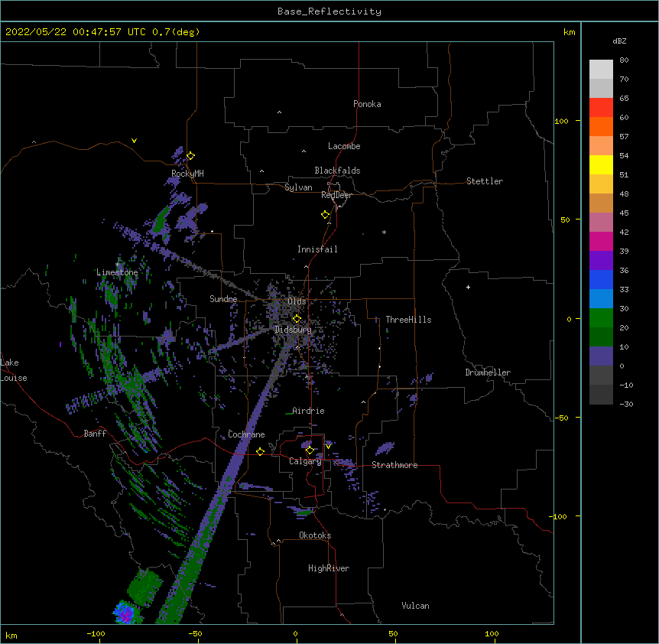The height and width of the screenshot is (644, 659).
Task: Select the purple 39–36 dBZ legend swatch
Action: tap(601, 261)
